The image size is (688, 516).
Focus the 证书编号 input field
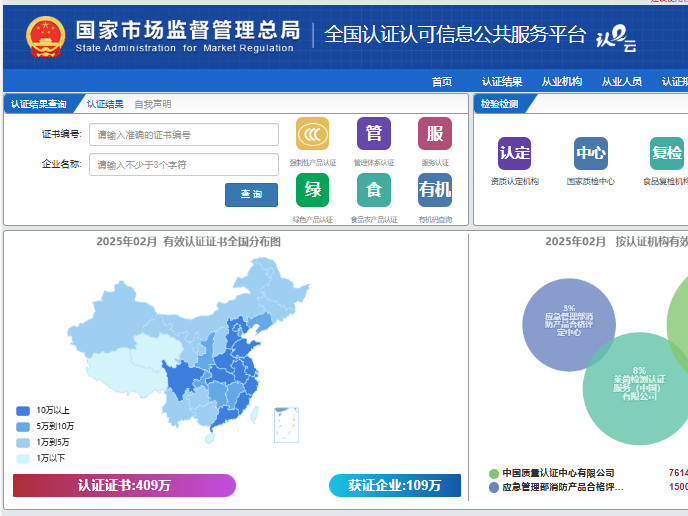pos(184,134)
